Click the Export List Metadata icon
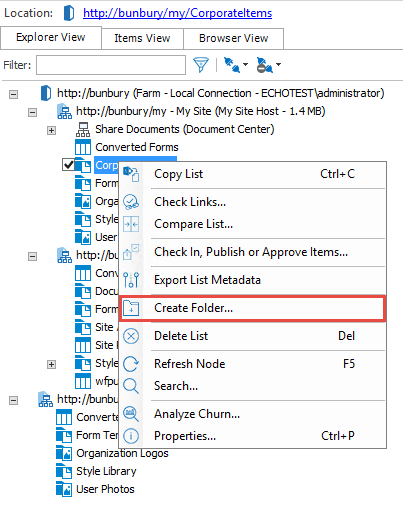Screen dimensions: 403x506 131,280
